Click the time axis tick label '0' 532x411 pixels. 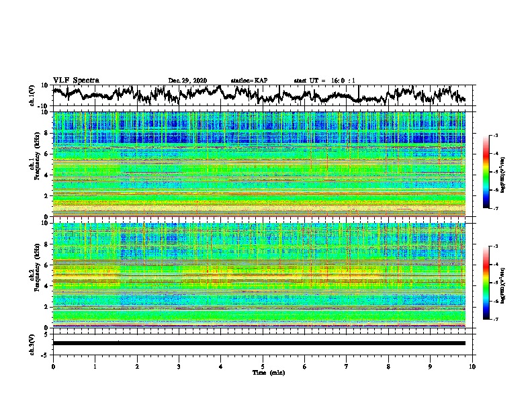(x=53, y=367)
